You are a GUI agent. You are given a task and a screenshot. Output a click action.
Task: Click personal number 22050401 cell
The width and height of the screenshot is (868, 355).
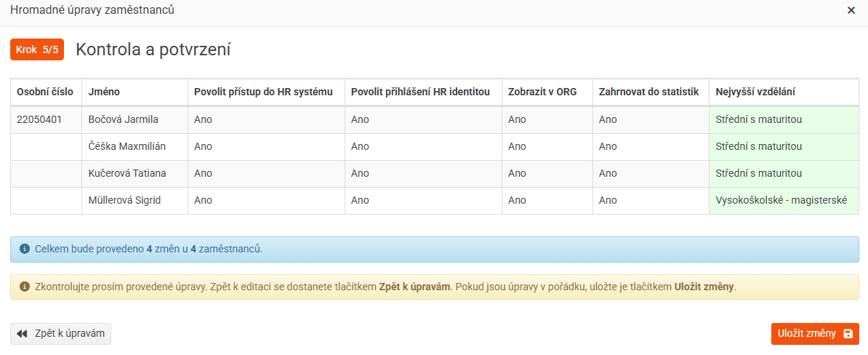coord(40,119)
